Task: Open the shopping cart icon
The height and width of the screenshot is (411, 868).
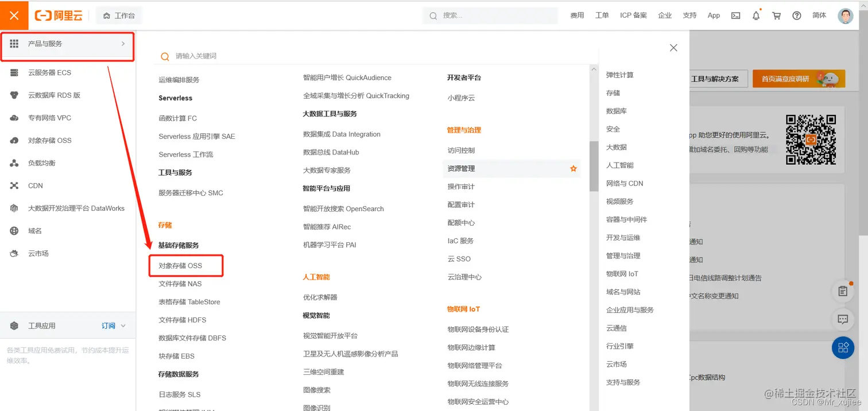Action: (x=776, y=15)
